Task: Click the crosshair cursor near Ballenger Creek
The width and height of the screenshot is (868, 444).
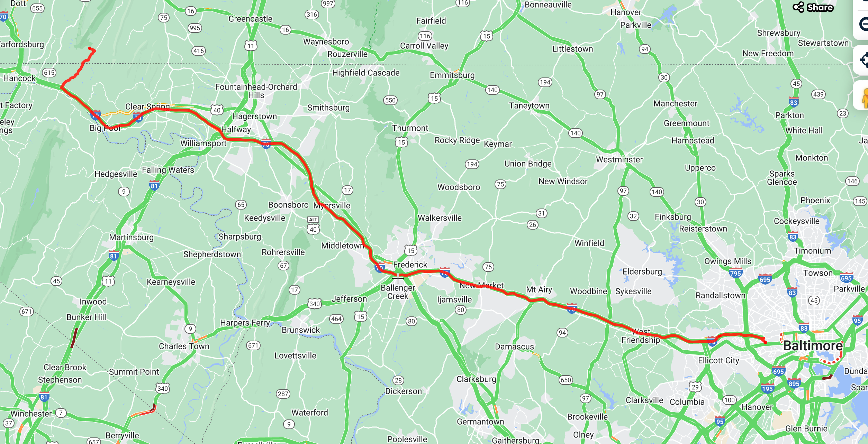Action: pos(398,278)
